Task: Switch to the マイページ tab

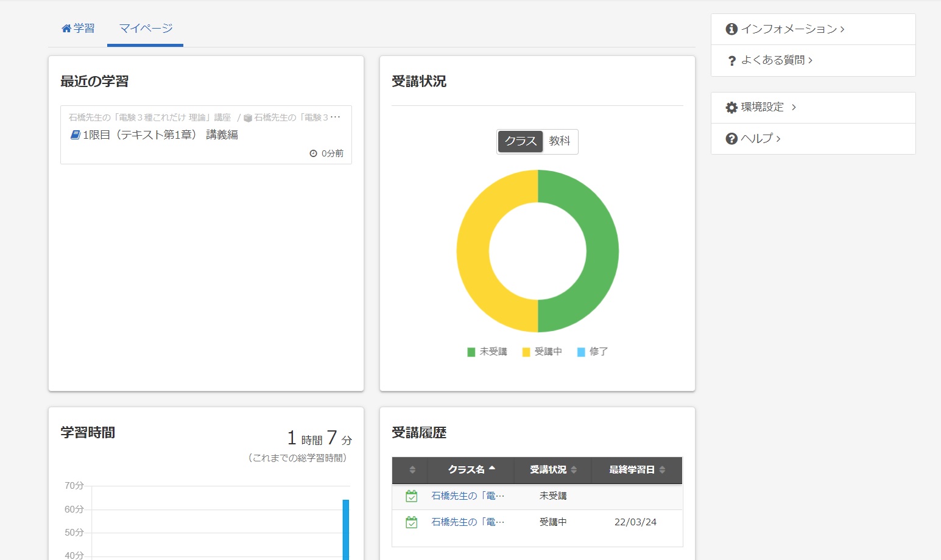Action: (x=146, y=29)
